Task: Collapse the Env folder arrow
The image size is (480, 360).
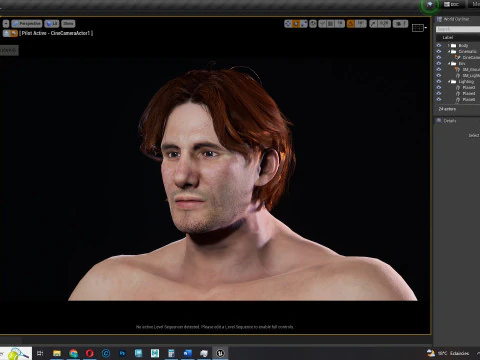Action: pyautogui.click(x=449, y=63)
